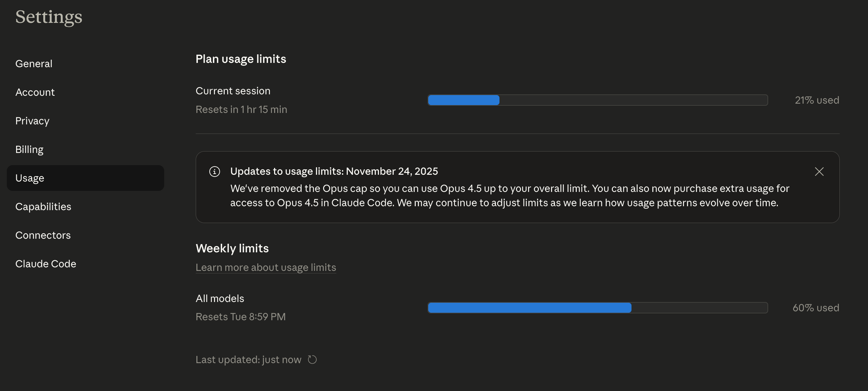Dismiss the usage limits update notice
This screenshot has width=868, height=391.
click(819, 172)
